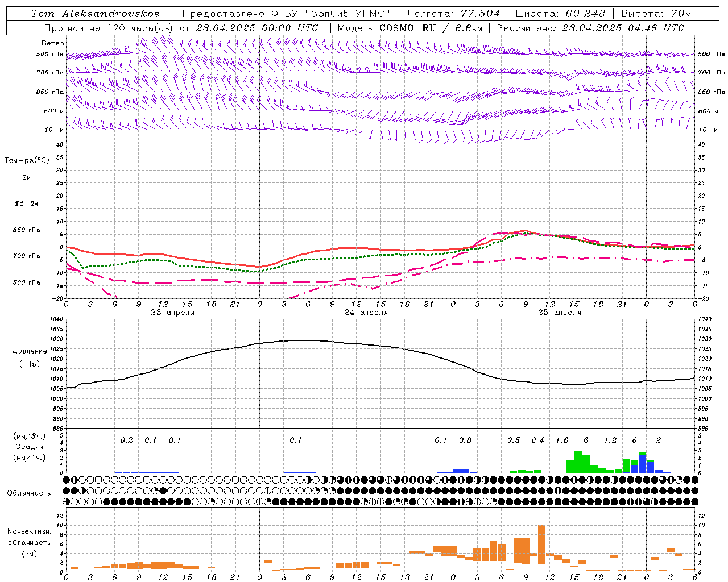Click the model name COSMO-RU / 6.6км
This screenshot has width=728, height=582.
(431, 28)
